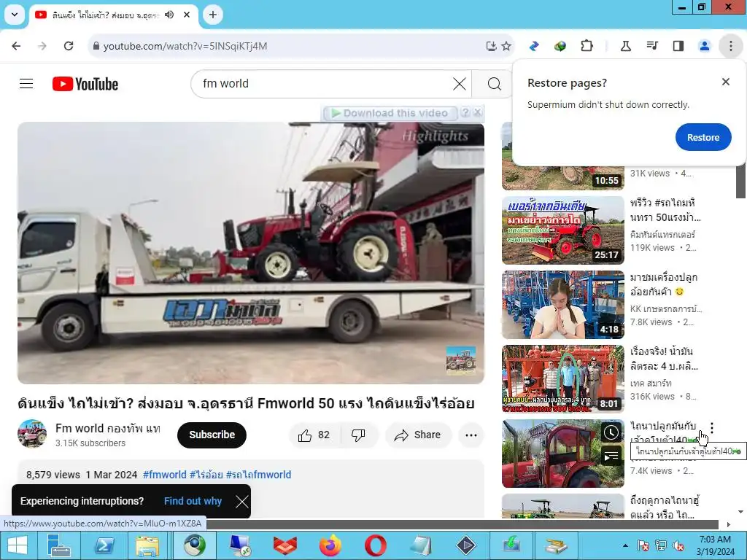Open the download bar help question mark

(465, 112)
